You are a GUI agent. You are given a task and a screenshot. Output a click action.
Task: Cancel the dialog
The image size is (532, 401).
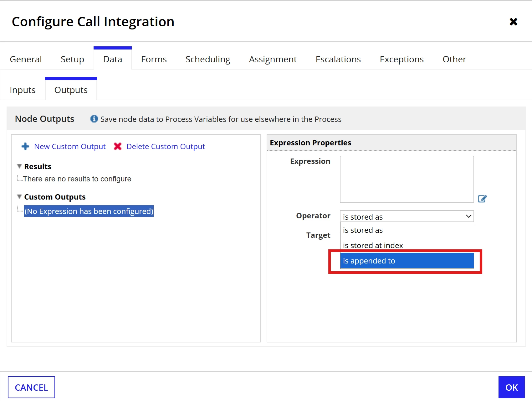(x=31, y=387)
